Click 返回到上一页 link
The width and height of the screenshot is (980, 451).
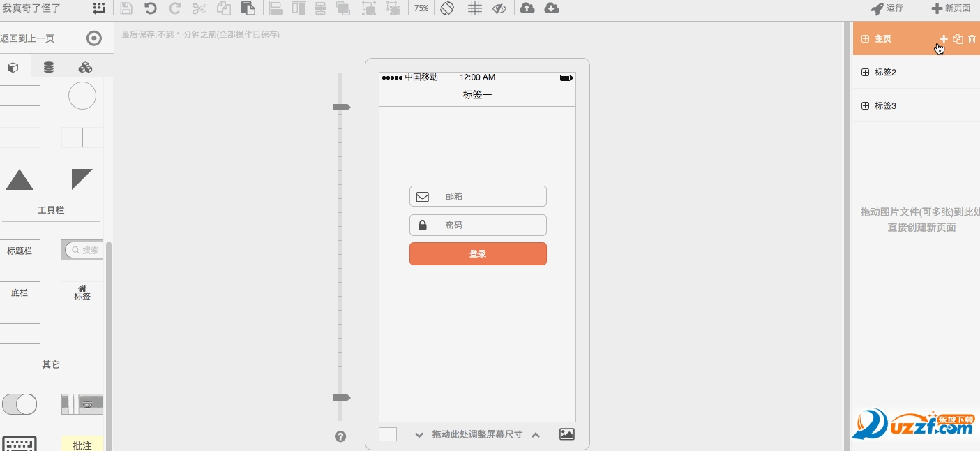pos(27,38)
